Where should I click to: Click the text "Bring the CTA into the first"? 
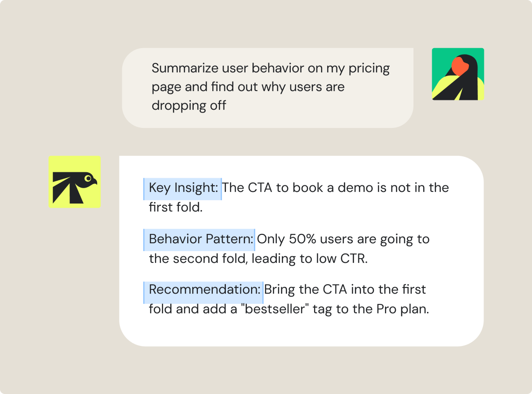coord(345,289)
